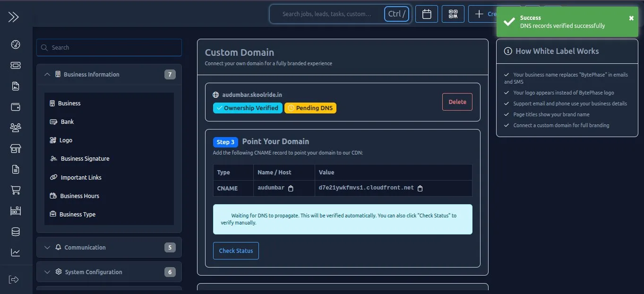
Task: Open the calendar icon in top bar
Action: click(427, 14)
